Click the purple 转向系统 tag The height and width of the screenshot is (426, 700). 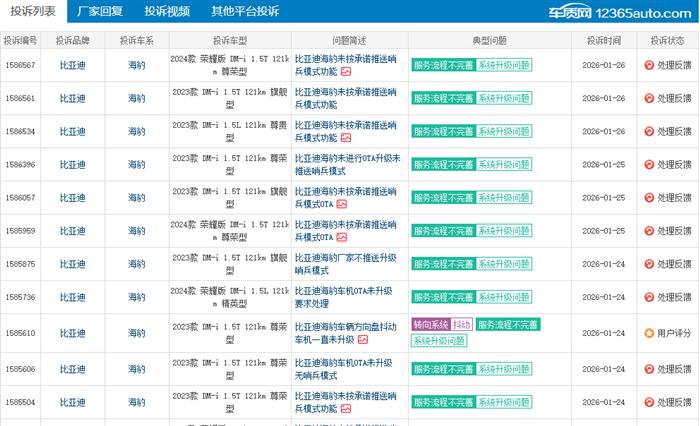point(430,325)
